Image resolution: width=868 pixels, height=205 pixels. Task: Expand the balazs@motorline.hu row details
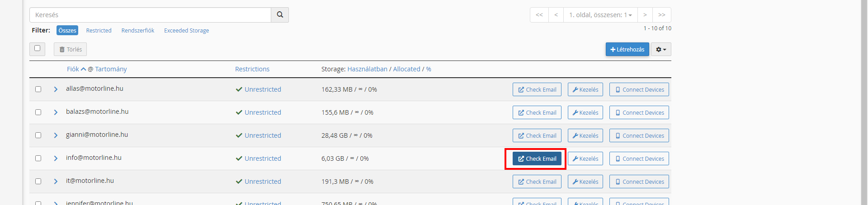click(x=56, y=112)
